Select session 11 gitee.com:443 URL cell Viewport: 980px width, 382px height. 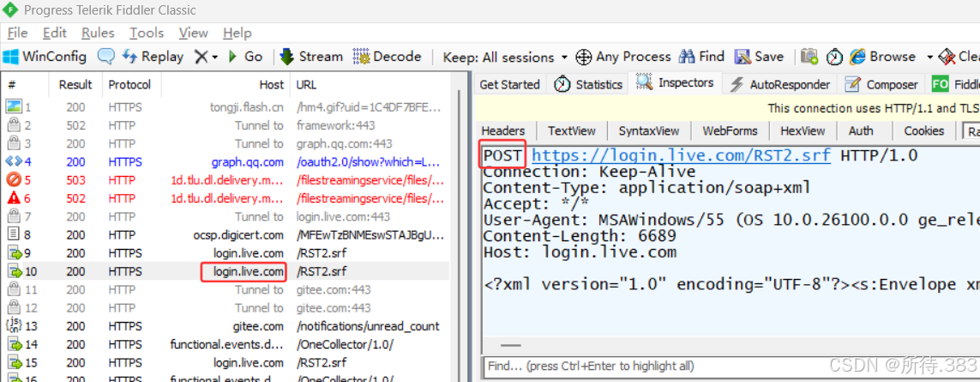334,290
